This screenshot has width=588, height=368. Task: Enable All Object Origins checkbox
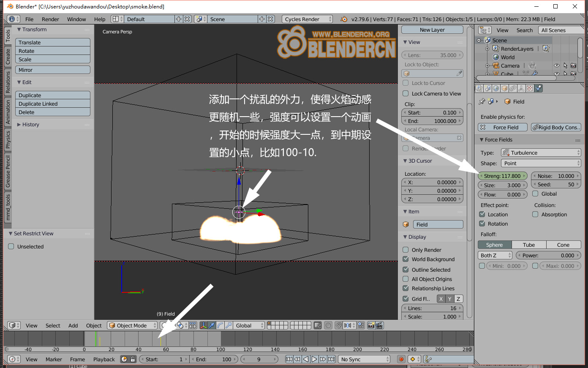point(406,279)
